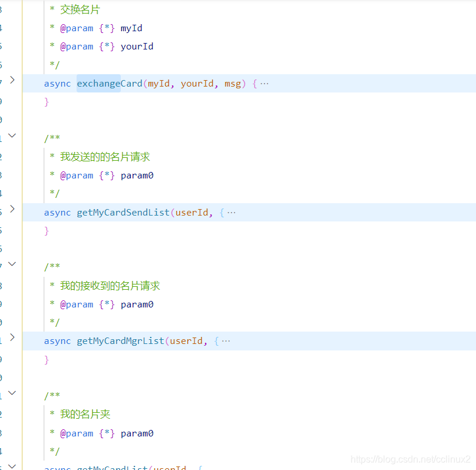Viewport: 476px width, 470px height.
Task: Collapse comment block above getMyCardMgrList
Action: coord(12,264)
